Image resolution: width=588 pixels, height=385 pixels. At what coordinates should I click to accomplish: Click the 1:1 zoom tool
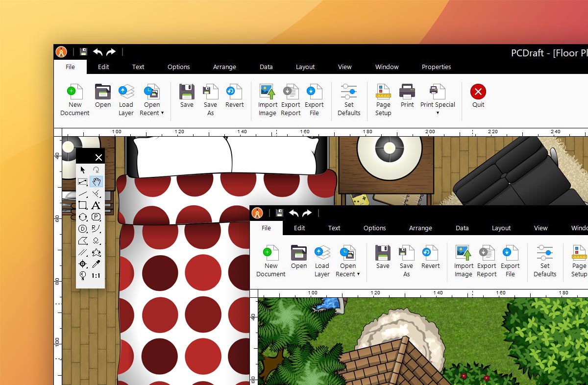97,276
